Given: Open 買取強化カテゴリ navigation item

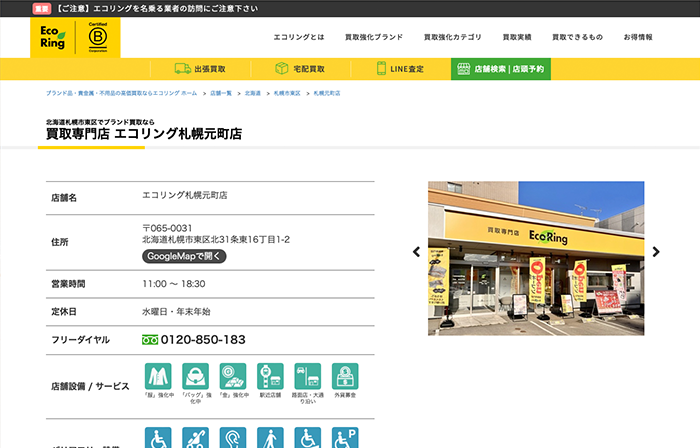Looking at the screenshot, I should click(x=453, y=37).
